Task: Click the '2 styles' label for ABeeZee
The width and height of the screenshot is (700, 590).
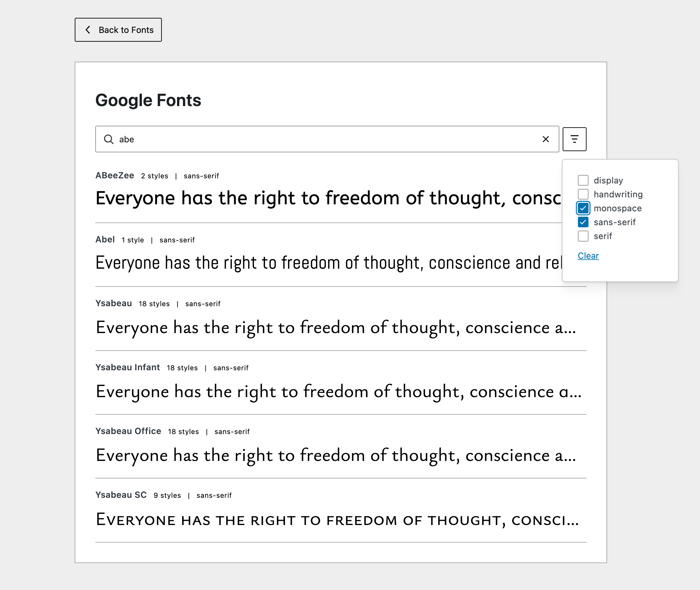Action: pyautogui.click(x=155, y=176)
